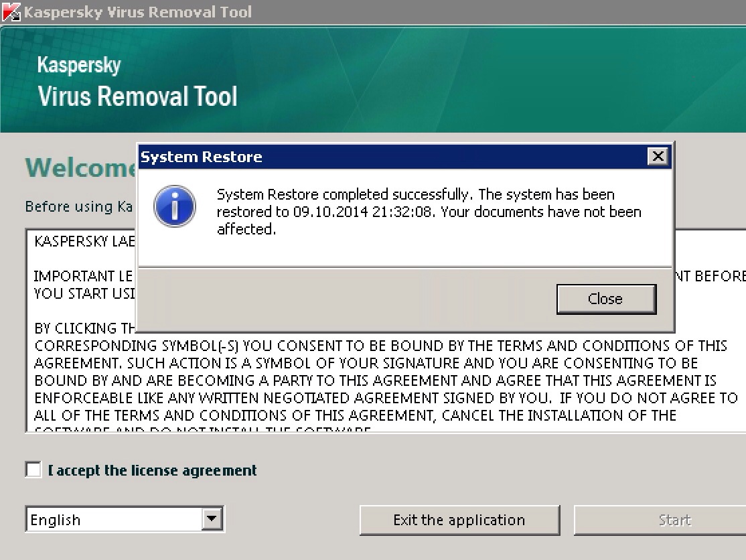Click the 'KASPERSKY LAB' line in license text
The height and width of the screenshot is (560, 746).
tap(84, 241)
